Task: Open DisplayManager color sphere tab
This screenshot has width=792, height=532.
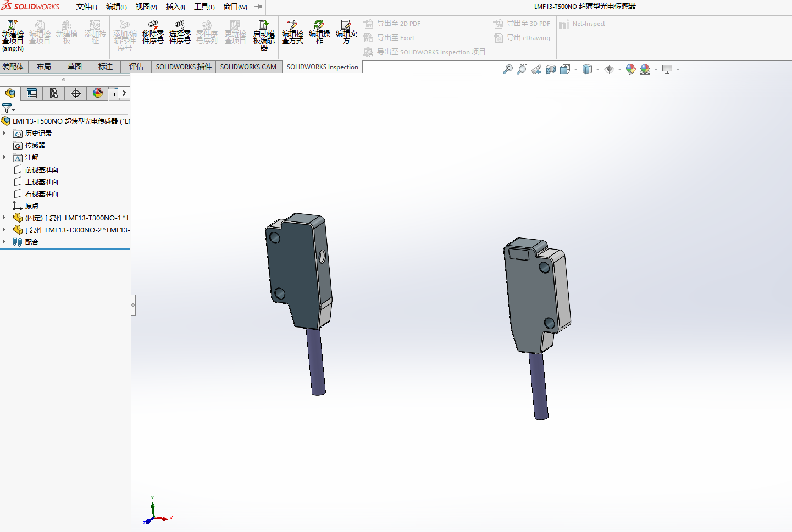Action: pyautogui.click(x=98, y=93)
